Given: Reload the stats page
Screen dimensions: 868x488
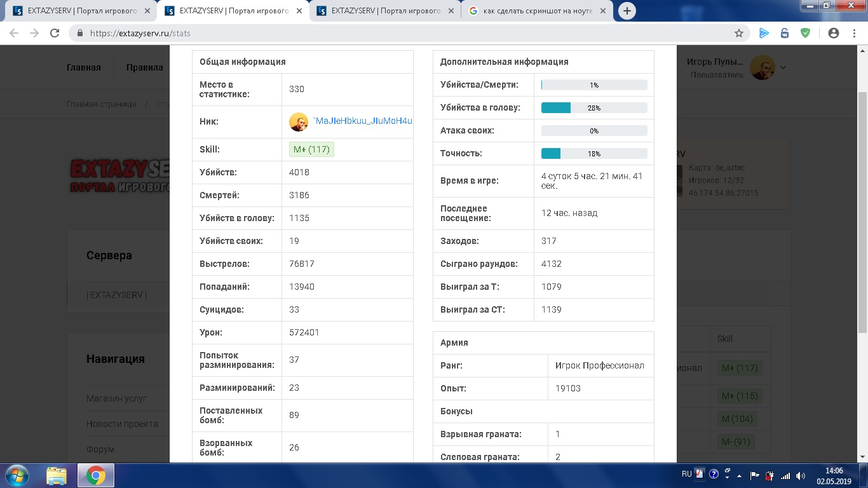Looking at the screenshot, I should click(x=55, y=34).
